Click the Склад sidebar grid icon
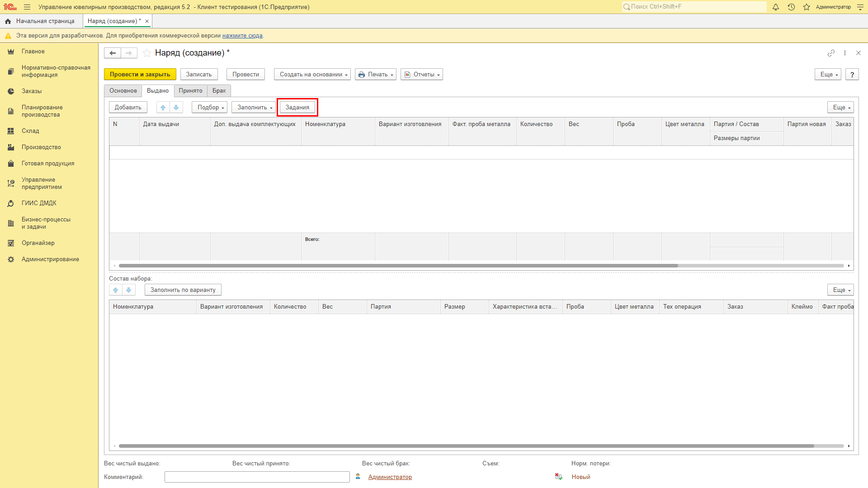868x488 pixels. click(x=11, y=131)
